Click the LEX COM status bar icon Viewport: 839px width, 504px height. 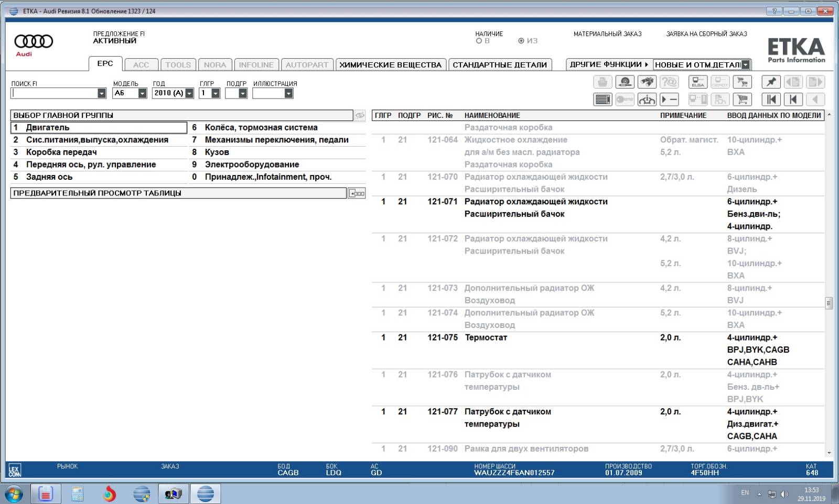[x=14, y=470]
